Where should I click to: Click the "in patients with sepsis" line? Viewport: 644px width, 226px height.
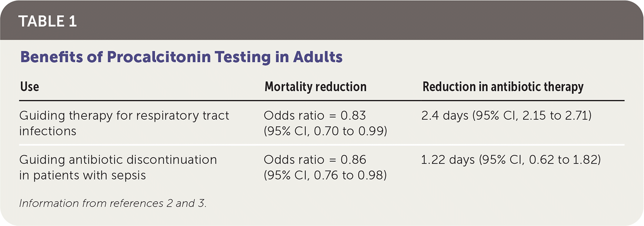click(x=82, y=175)
